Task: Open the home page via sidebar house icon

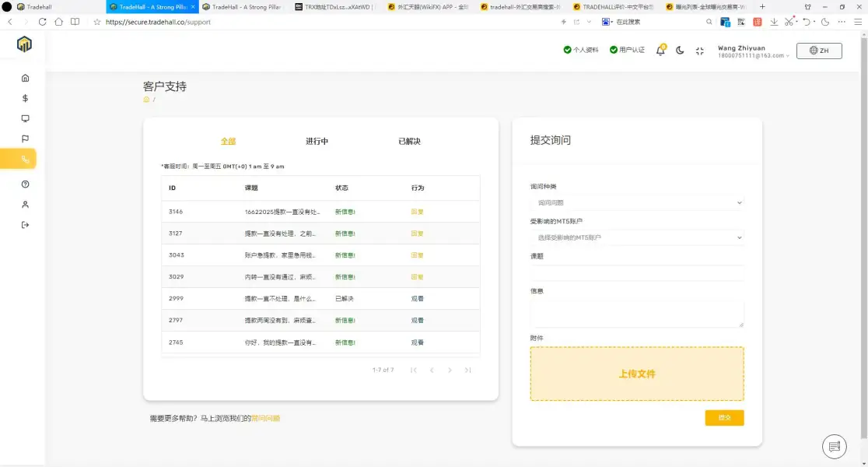Action: pos(24,78)
